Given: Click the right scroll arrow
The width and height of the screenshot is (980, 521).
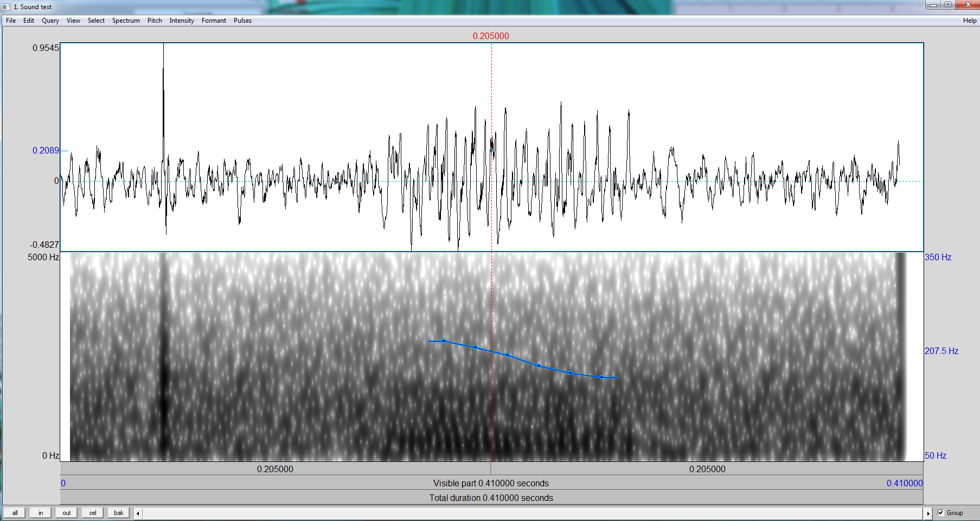Looking at the screenshot, I should 928,513.
